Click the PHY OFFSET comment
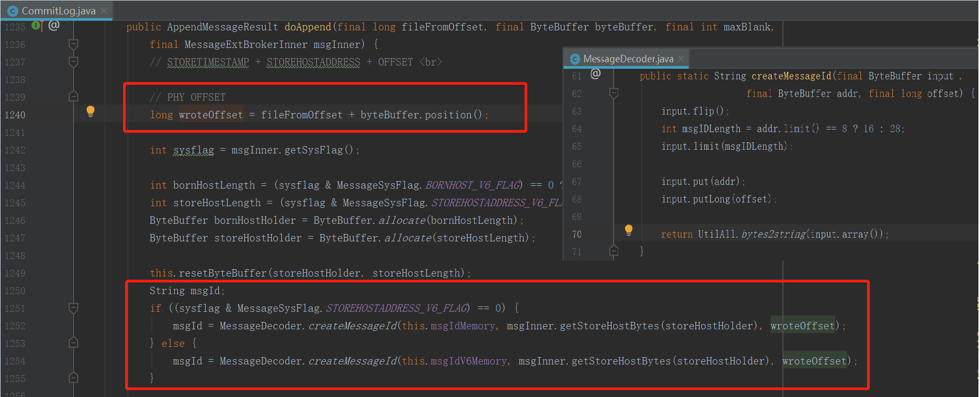 point(187,98)
